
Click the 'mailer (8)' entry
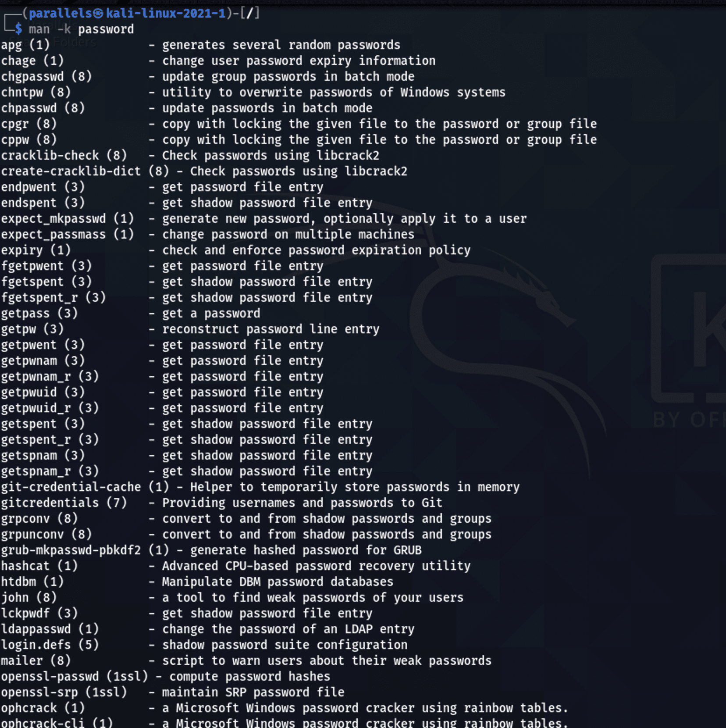[x=36, y=661]
